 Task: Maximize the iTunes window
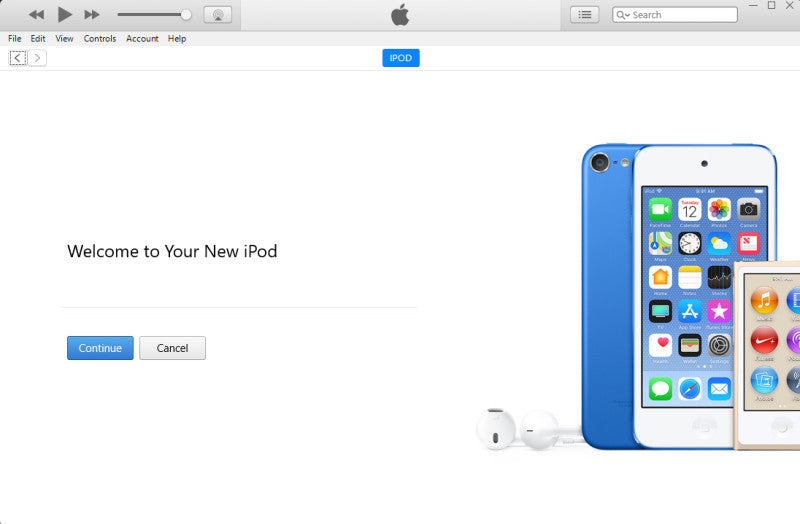coord(771,5)
